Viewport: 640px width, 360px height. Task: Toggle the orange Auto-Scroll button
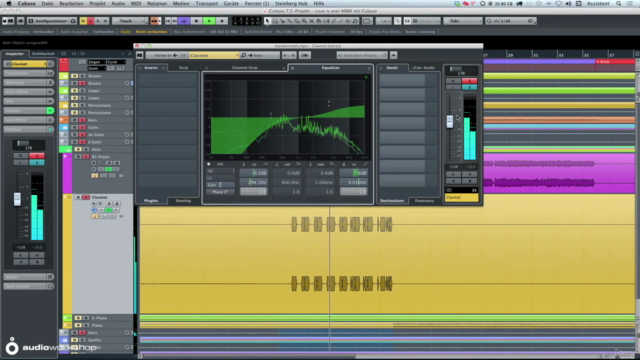point(155,21)
